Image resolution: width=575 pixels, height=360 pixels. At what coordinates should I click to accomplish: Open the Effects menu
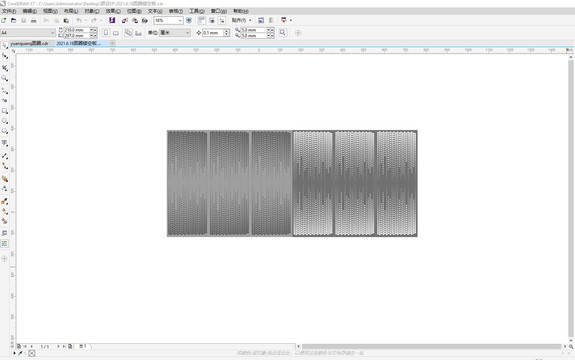(x=113, y=11)
